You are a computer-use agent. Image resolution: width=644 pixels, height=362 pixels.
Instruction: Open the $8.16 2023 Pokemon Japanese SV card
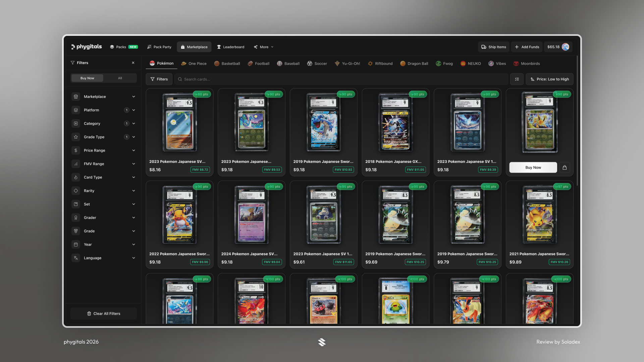(179, 132)
